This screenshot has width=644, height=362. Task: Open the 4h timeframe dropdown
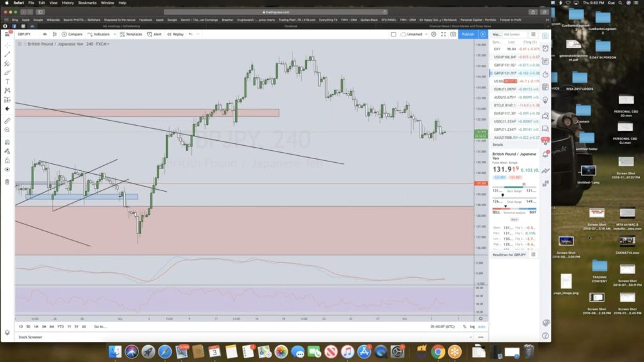pyautogui.click(x=45, y=34)
